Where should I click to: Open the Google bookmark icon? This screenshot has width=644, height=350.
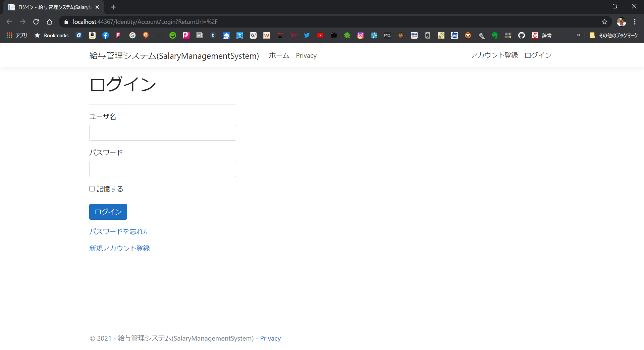[132, 35]
